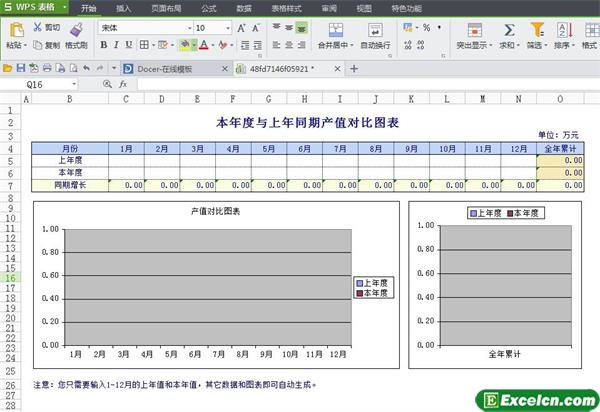Image resolution: width=600 pixels, height=412 pixels.
Task: Click the Cut scissors icon
Action: 37,28
